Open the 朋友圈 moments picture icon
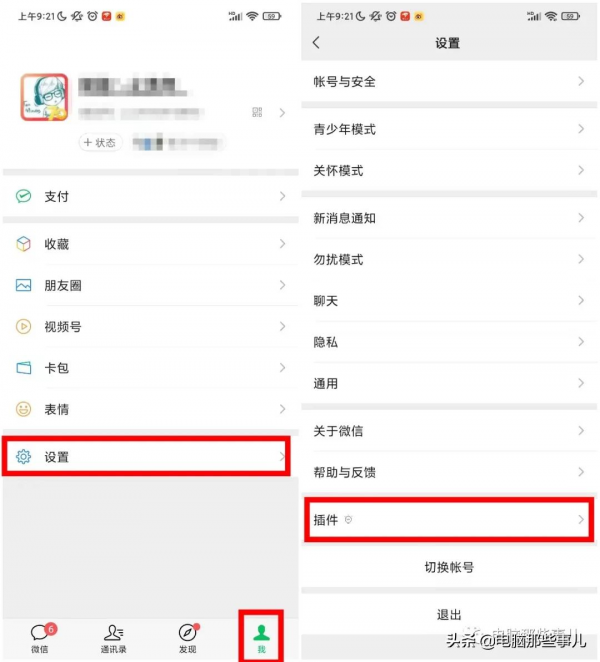The image size is (600, 662). pyautogui.click(x=23, y=285)
